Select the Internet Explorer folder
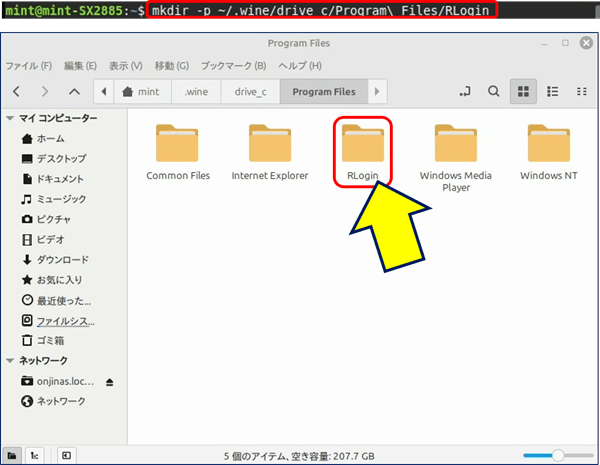The width and height of the screenshot is (600, 465). (x=270, y=152)
